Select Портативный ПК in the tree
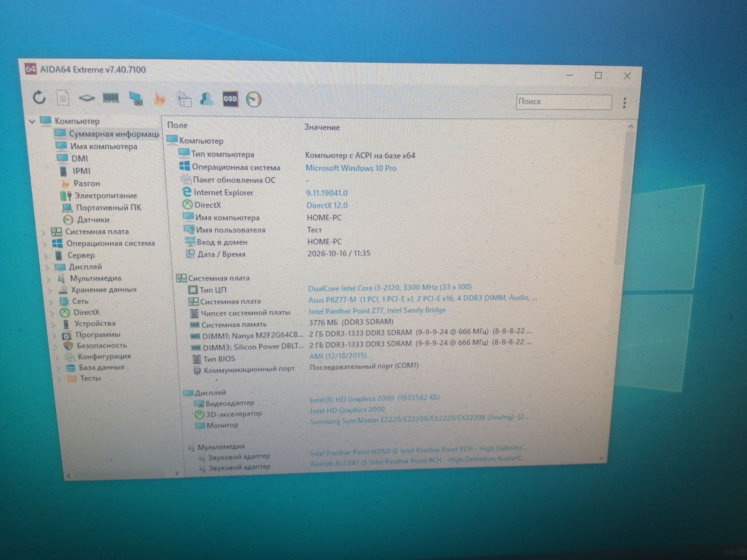This screenshot has width=747, height=560. [102, 208]
